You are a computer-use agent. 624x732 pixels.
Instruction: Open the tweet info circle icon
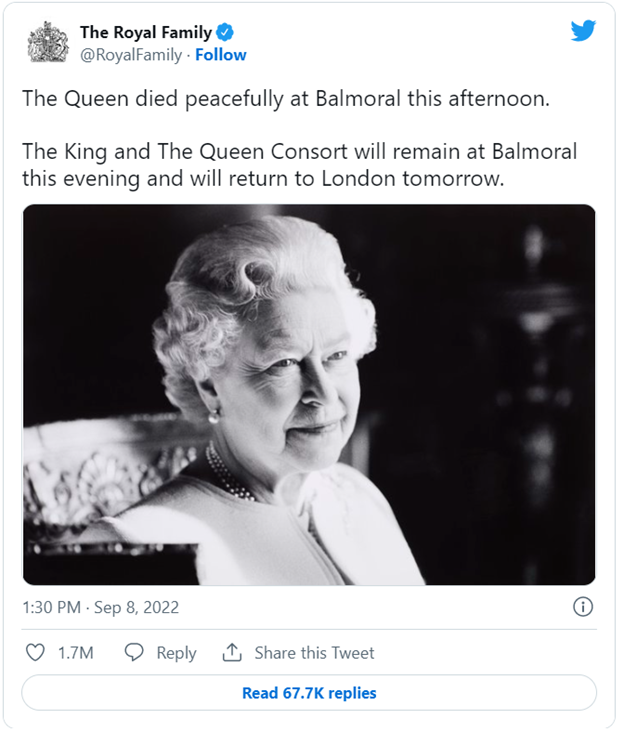point(582,607)
